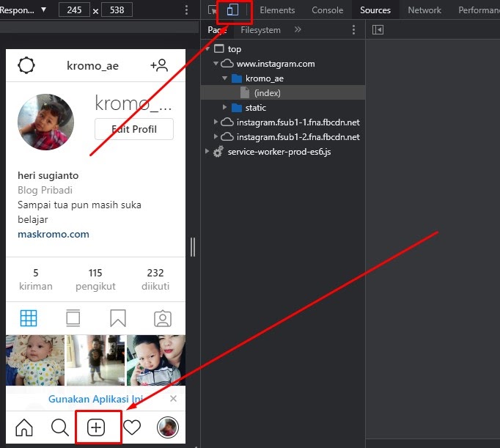The image size is (500, 448).
Task: Open profile avatar in bottom navigation
Action: [x=168, y=427]
